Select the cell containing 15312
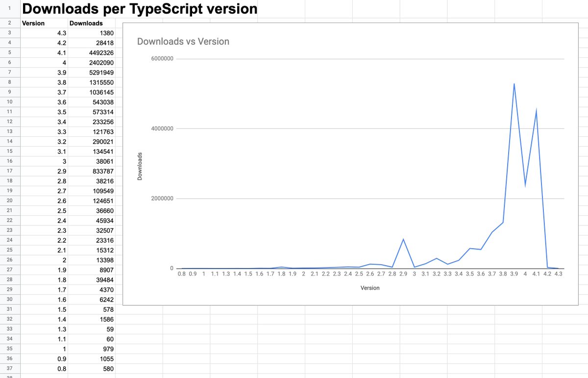 click(x=92, y=250)
